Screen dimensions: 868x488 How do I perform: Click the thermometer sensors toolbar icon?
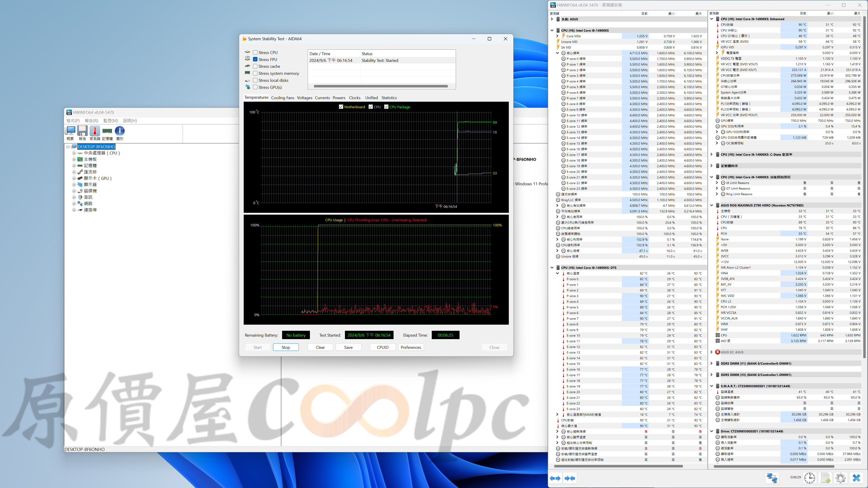coord(95,131)
